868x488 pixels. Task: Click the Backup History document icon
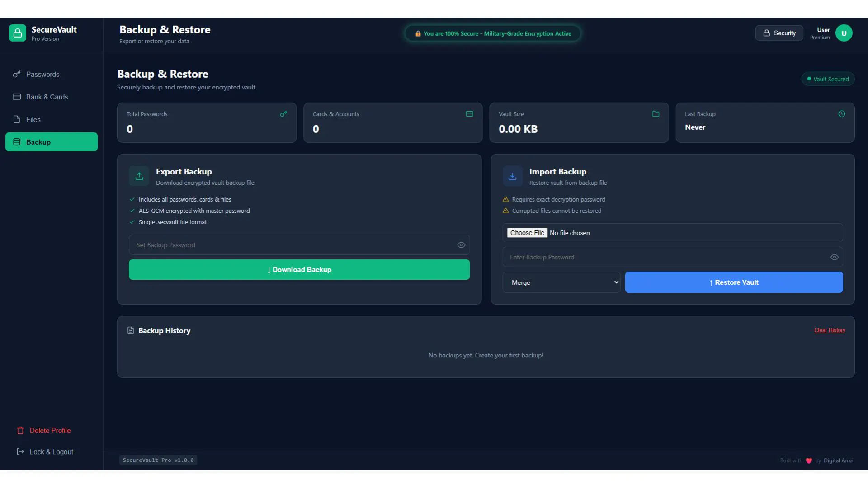click(x=131, y=330)
